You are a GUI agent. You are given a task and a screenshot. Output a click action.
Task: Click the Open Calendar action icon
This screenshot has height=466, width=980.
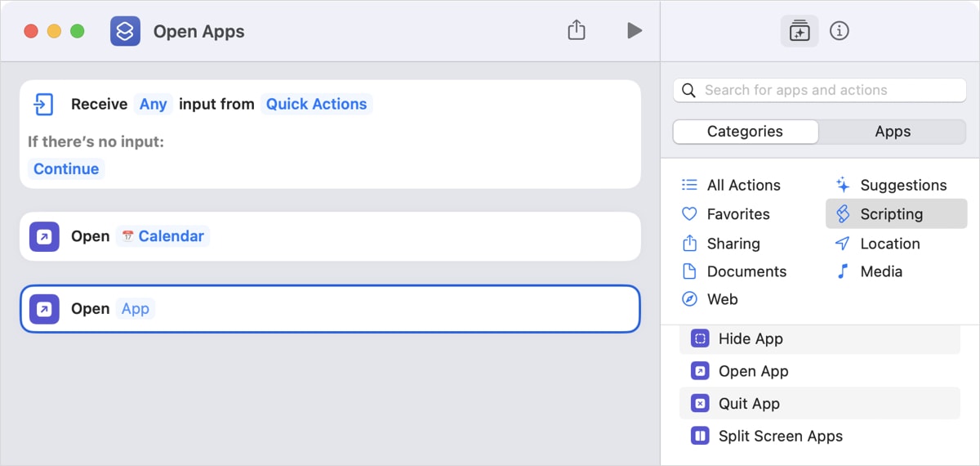click(44, 236)
